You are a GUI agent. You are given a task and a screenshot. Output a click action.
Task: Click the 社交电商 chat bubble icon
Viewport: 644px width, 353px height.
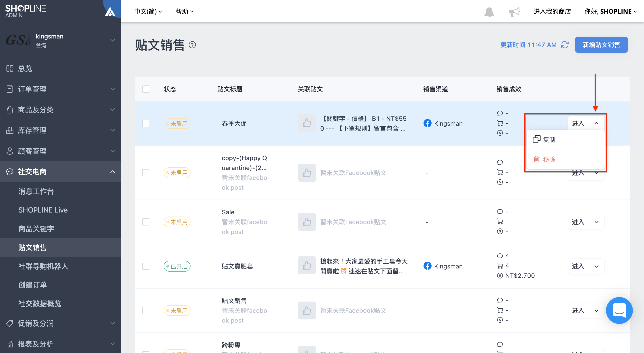[x=10, y=172]
